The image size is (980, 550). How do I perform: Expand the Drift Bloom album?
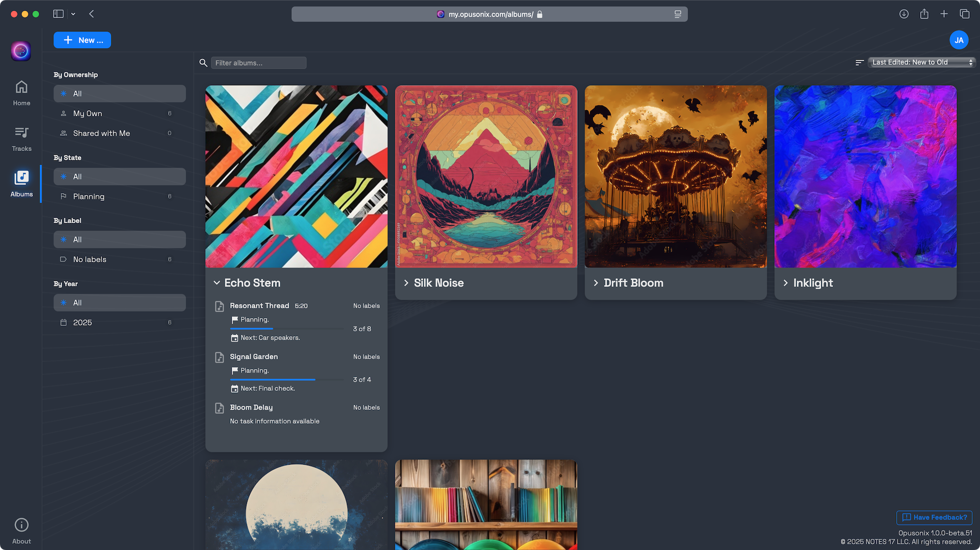tap(596, 283)
